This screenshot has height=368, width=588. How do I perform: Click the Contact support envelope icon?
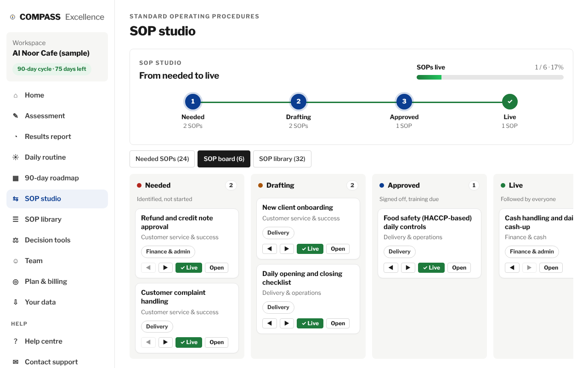(16, 362)
